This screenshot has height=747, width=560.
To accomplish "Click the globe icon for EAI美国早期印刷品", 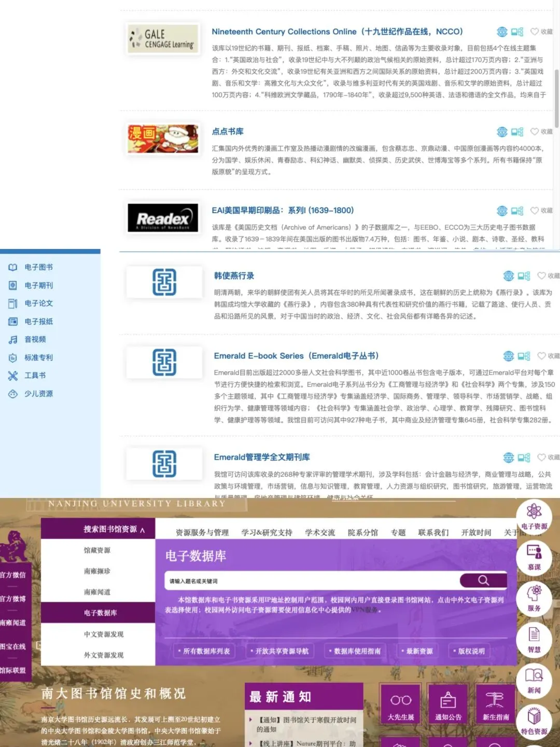I will coord(502,211).
